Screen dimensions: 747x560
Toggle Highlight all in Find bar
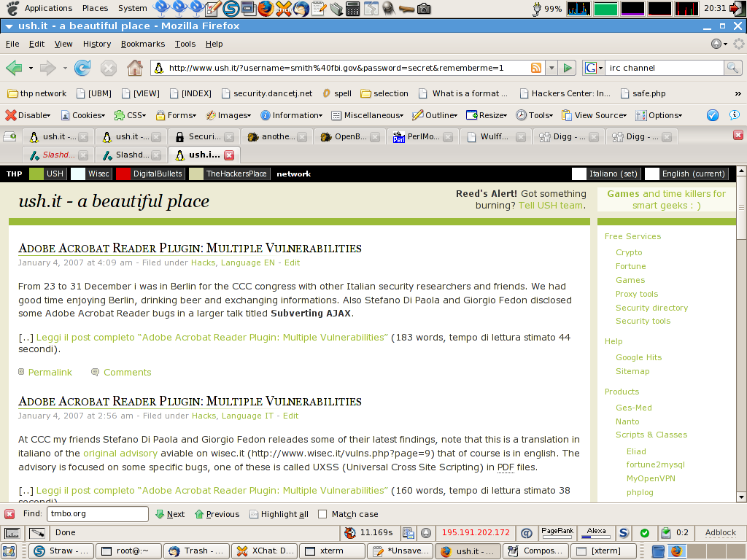(x=278, y=514)
